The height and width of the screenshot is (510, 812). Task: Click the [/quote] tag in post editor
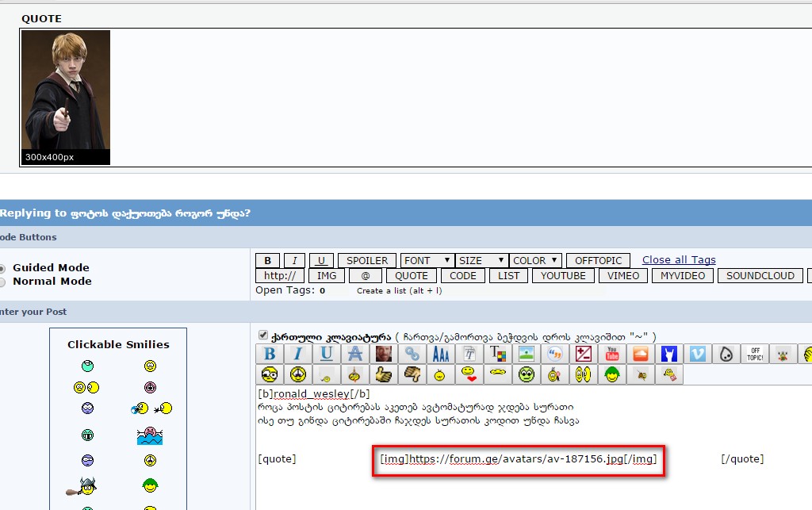pos(742,458)
